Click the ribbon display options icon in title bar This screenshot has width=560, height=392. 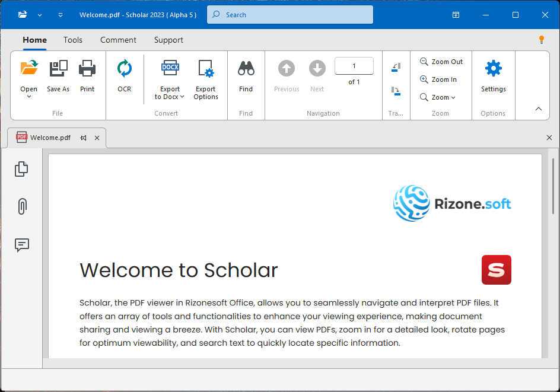456,15
